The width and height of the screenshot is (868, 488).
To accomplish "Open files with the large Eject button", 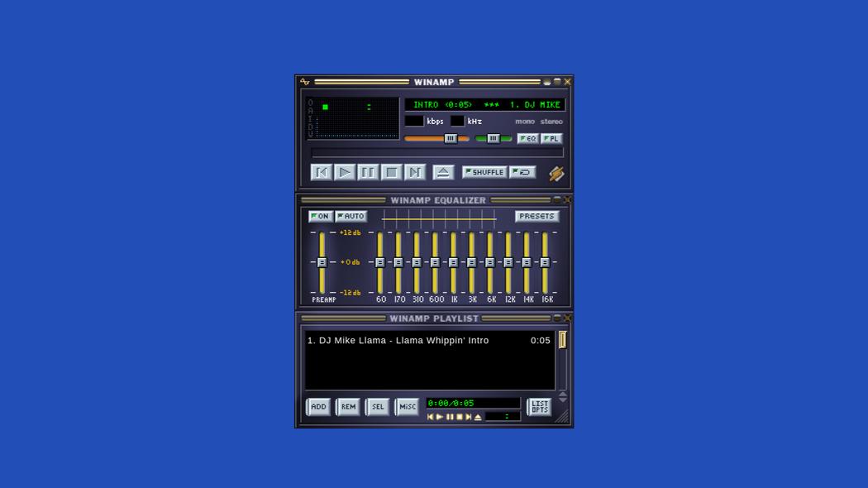I will click(x=443, y=172).
